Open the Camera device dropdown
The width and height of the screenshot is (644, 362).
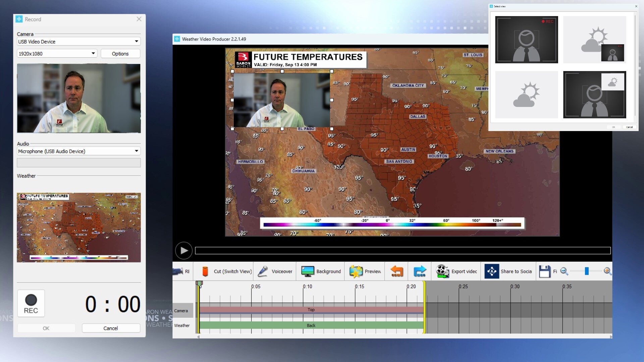click(78, 42)
